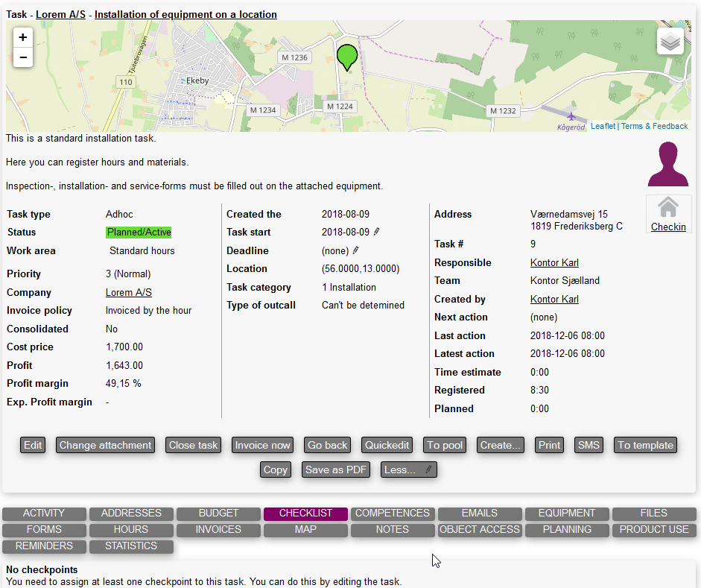Collapse the button list with Less...
Viewport: 701px width, 588px height.
coord(408,470)
